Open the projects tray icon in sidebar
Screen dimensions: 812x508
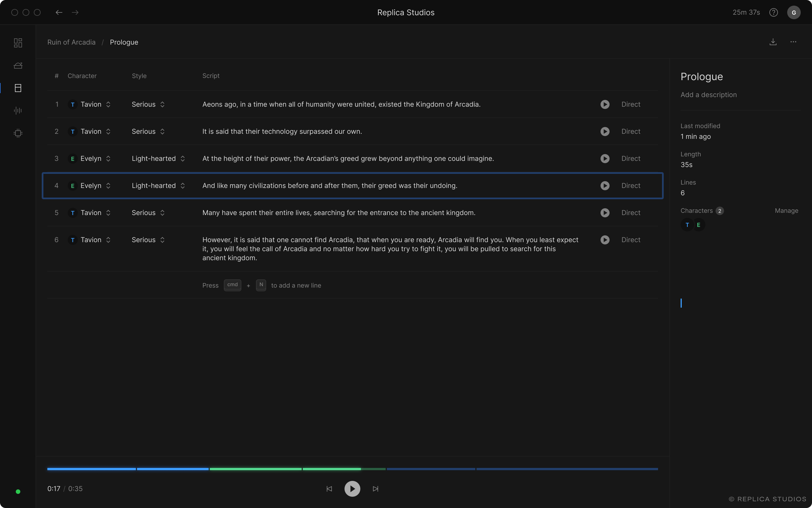click(x=18, y=65)
